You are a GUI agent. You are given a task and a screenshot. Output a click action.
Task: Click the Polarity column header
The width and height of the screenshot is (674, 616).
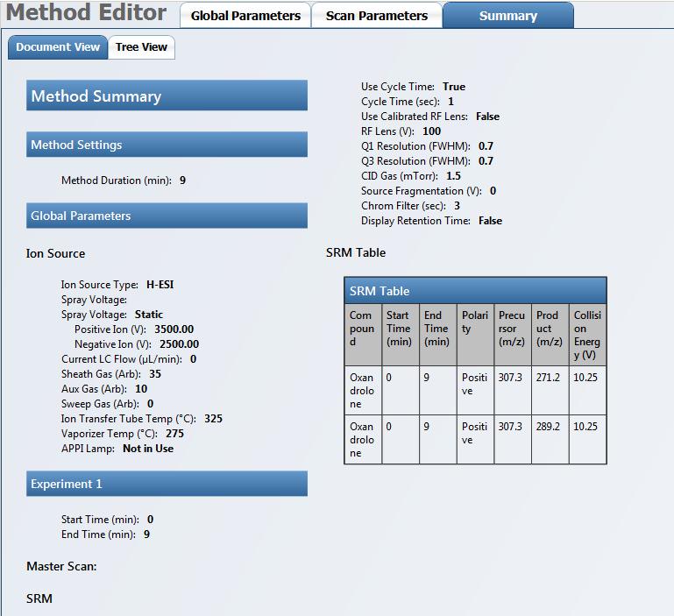[474, 322]
